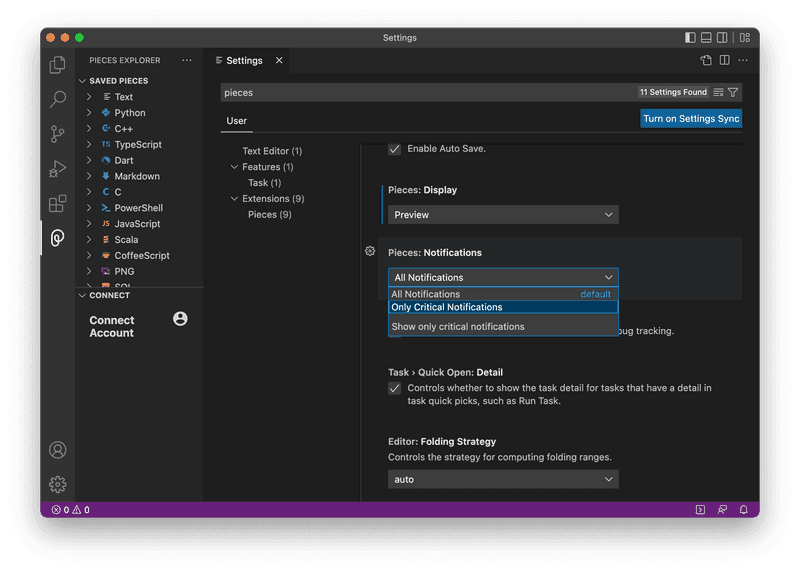Open the Manage gear in activity bar
800x571 pixels.
[x=58, y=484]
